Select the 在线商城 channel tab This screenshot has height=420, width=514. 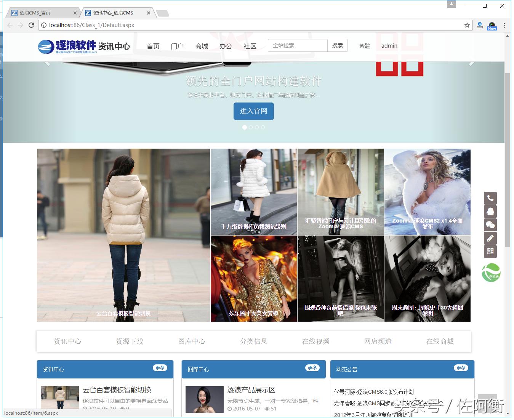[440, 341]
